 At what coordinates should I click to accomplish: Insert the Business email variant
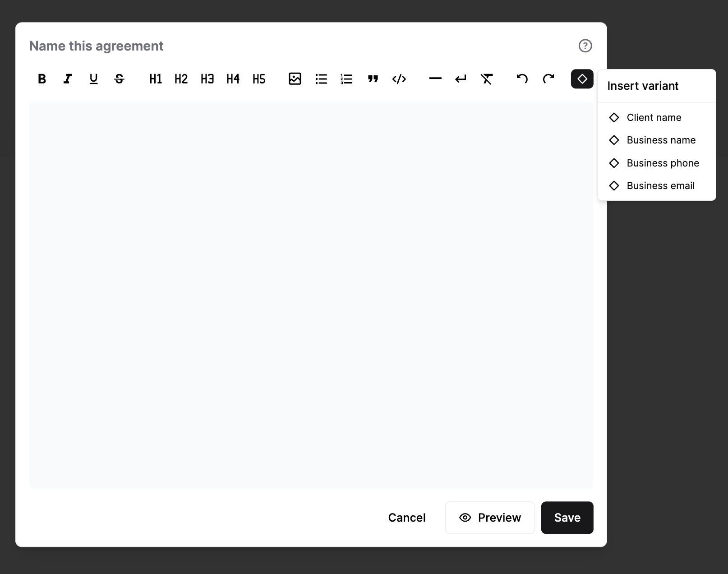[660, 185]
